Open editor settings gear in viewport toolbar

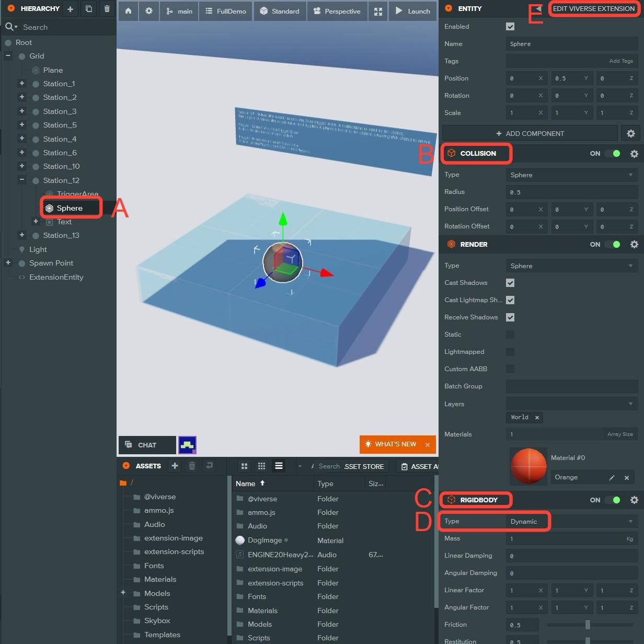(149, 11)
